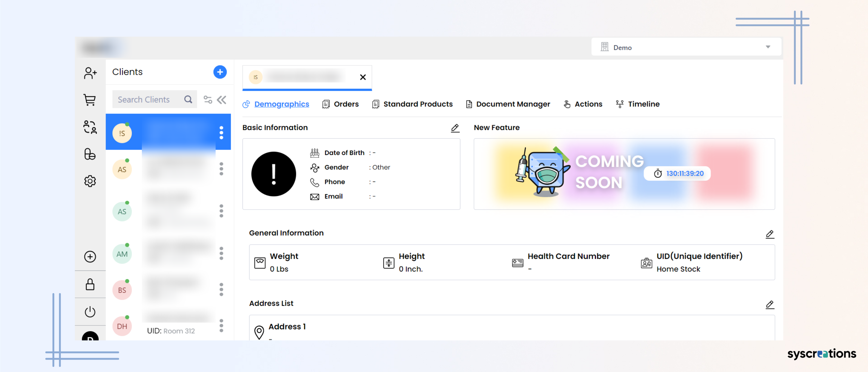Edit General Information with pencil icon

point(770,234)
